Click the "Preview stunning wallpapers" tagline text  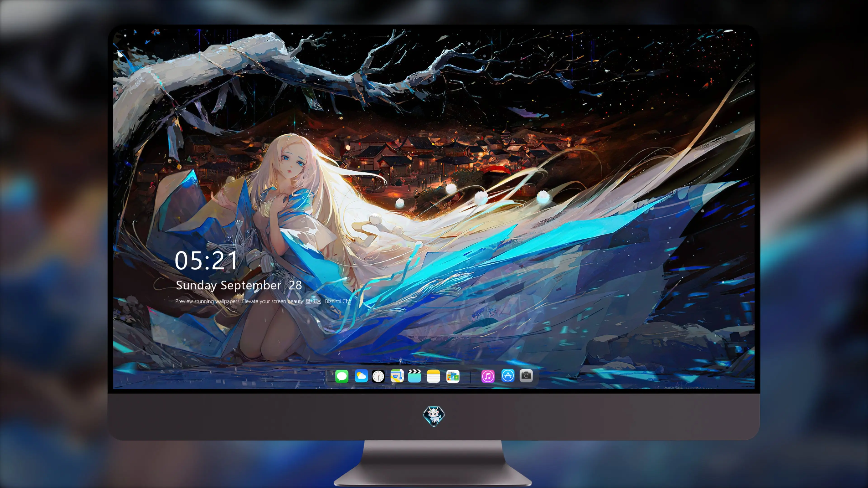[263, 301]
